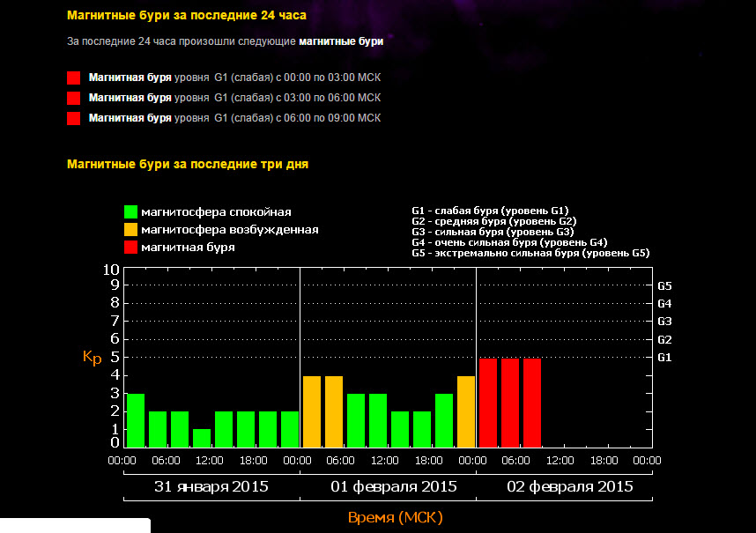
Task: Click green legend swatch for calm magnetosphere
Action: coord(131,212)
